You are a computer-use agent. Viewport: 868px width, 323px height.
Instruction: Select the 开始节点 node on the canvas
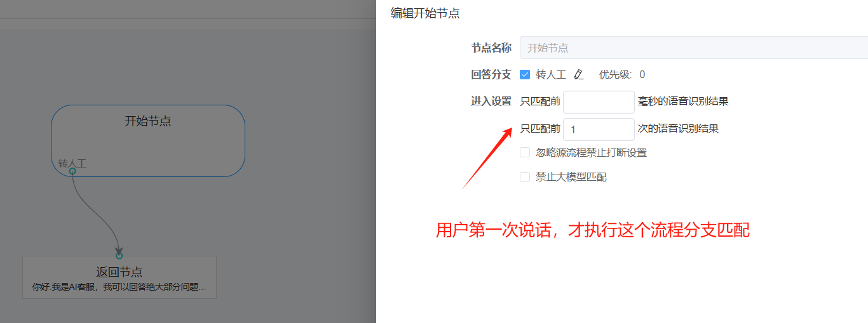(x=147, y=136)
